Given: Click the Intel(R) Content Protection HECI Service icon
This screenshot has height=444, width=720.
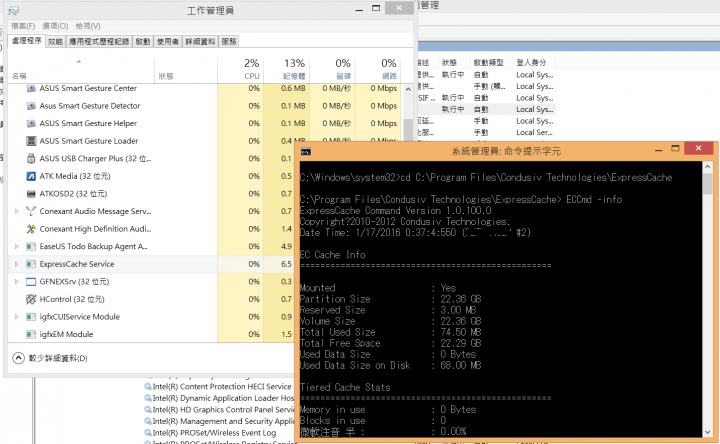Looking at the screenshot, I should pos(148,387).
